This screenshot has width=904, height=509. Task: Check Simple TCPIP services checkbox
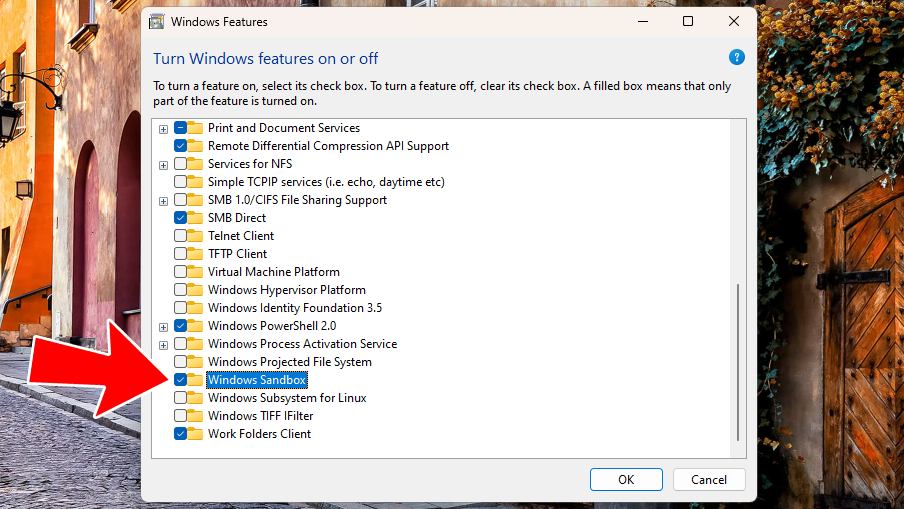[180, 182]
